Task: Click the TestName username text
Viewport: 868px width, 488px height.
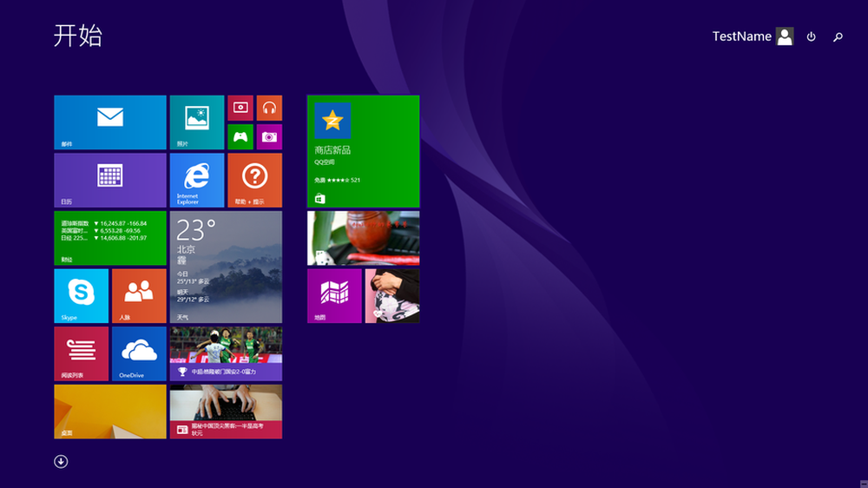Action: tap(742, 36)
